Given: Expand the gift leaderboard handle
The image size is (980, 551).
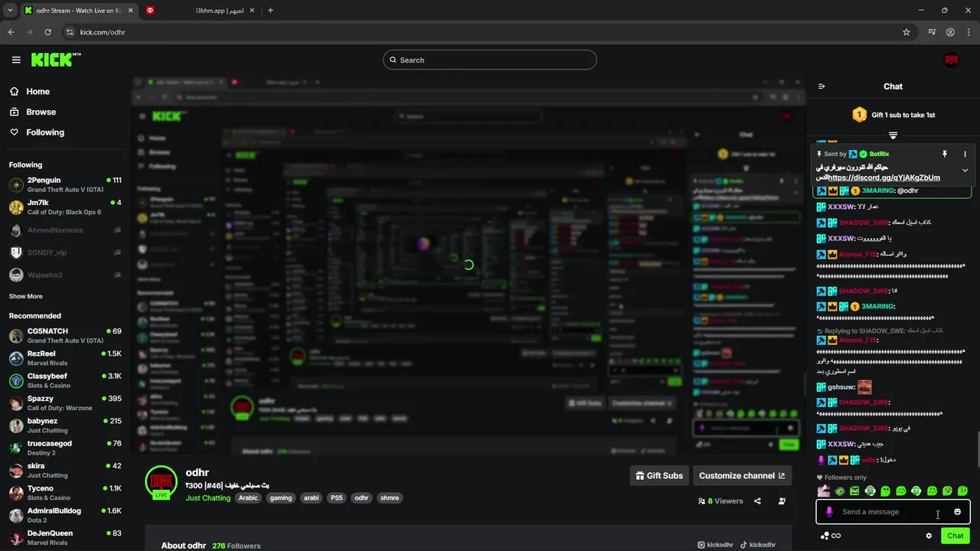Looking at the screenshot, I should click(893, 135).
